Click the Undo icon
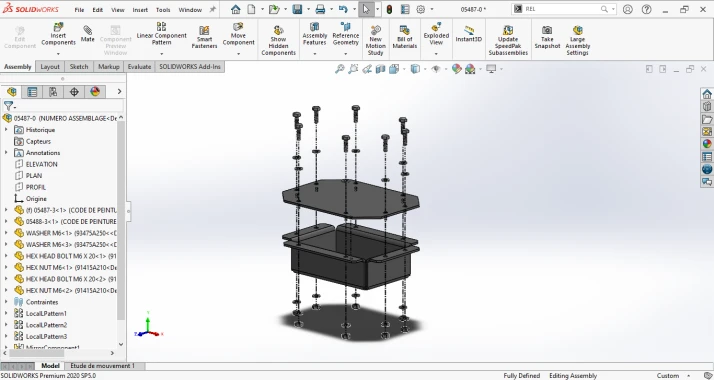Image resolution: width=714 pixels, height=380 pixels. tap(343, 9)
